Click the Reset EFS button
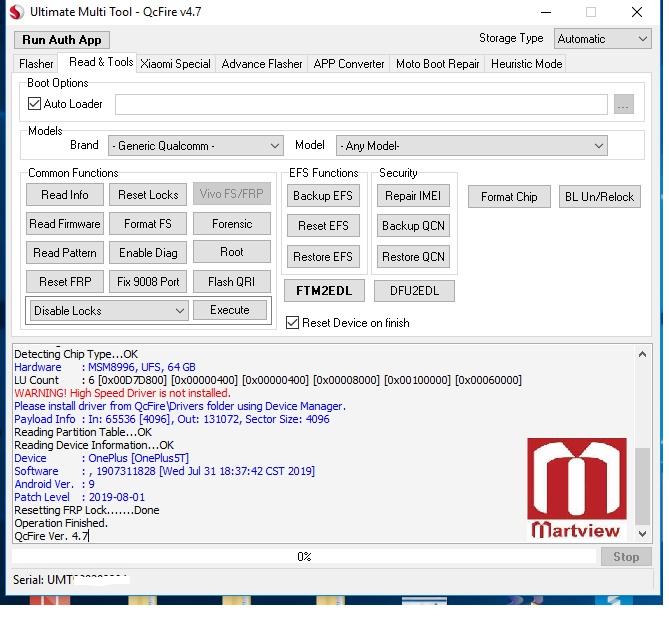 (x=323, y=225)
